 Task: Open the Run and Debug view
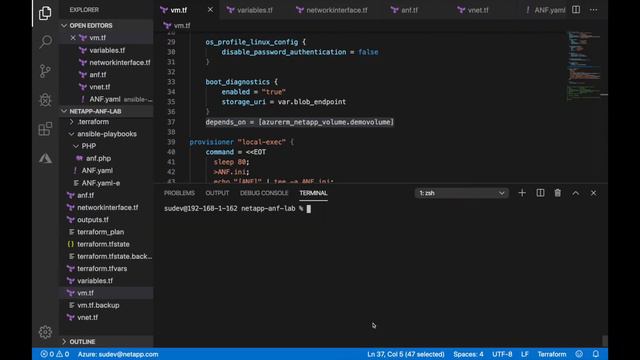(x=45, y=100)
